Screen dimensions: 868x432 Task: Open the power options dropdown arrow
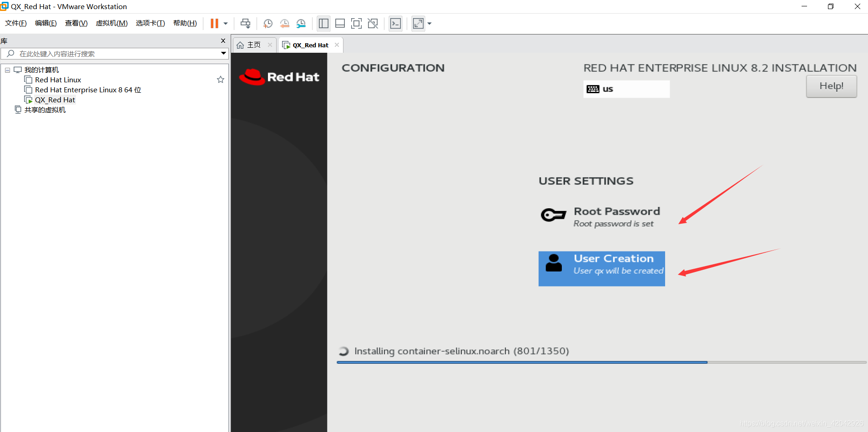tap(225, 23)
